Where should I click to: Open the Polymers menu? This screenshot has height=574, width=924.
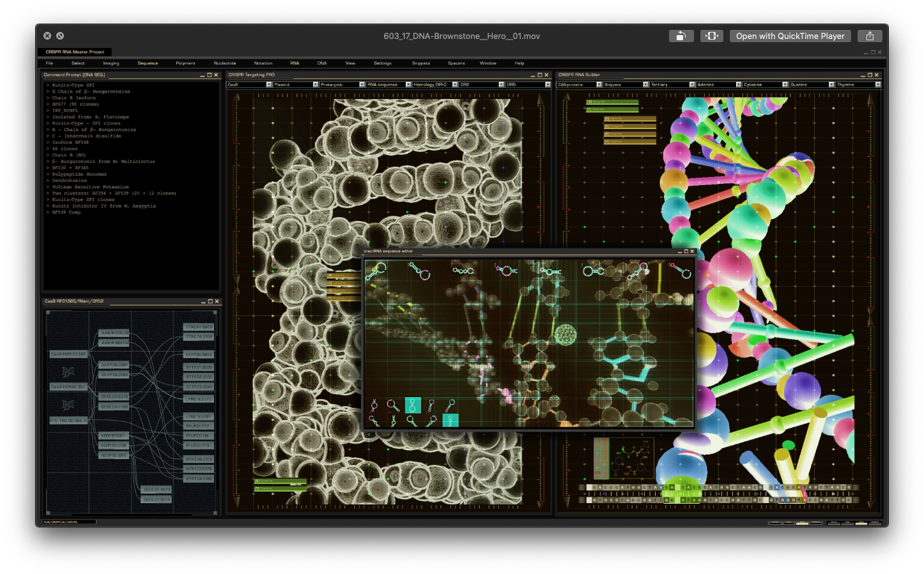[185, 63]
